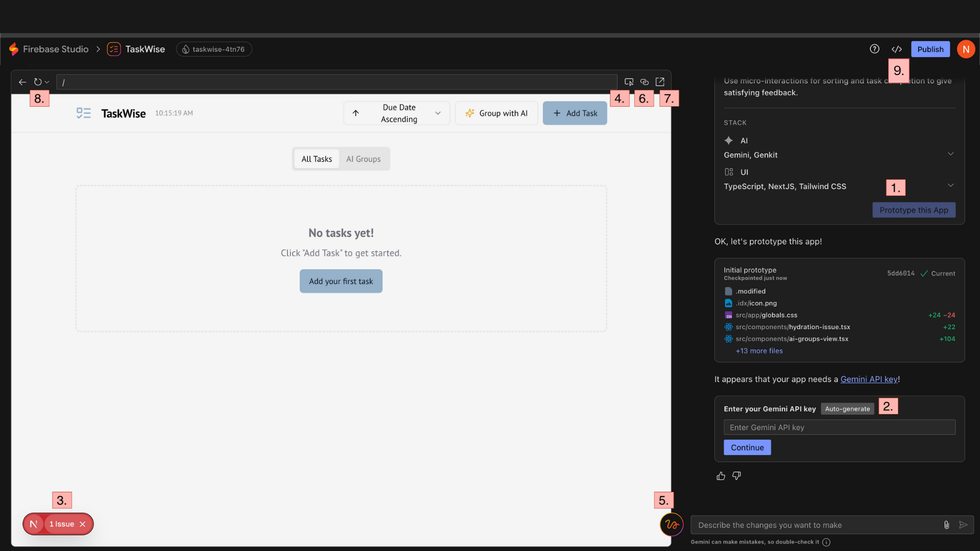The image size is (980, 551).
Task: Focus the Enter Gemini API key field
Action: [x=839, y=428]
